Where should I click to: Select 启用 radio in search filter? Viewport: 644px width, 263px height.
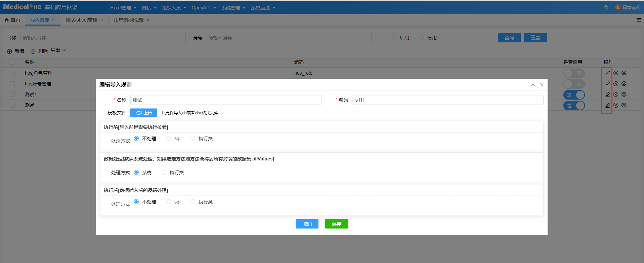[394, 38]
